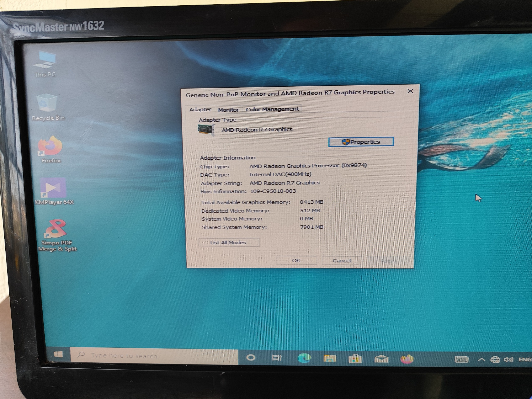Click the taskbar search box

(x=154, y=356)
